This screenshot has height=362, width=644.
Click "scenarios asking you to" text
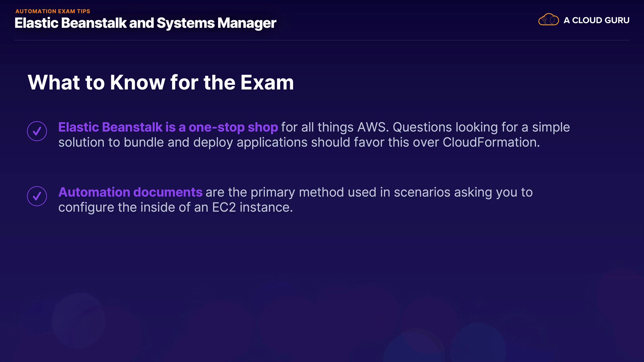click(463, 192)
